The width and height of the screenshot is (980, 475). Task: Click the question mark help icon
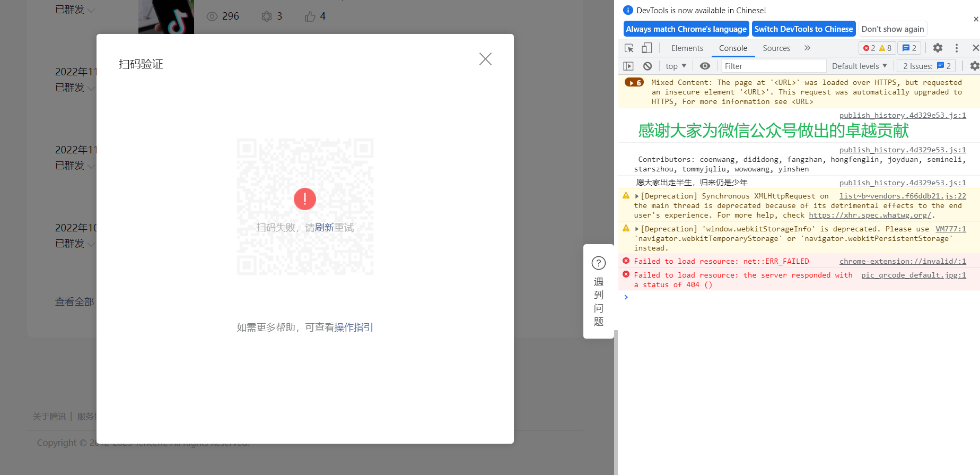tap(599, 263)
